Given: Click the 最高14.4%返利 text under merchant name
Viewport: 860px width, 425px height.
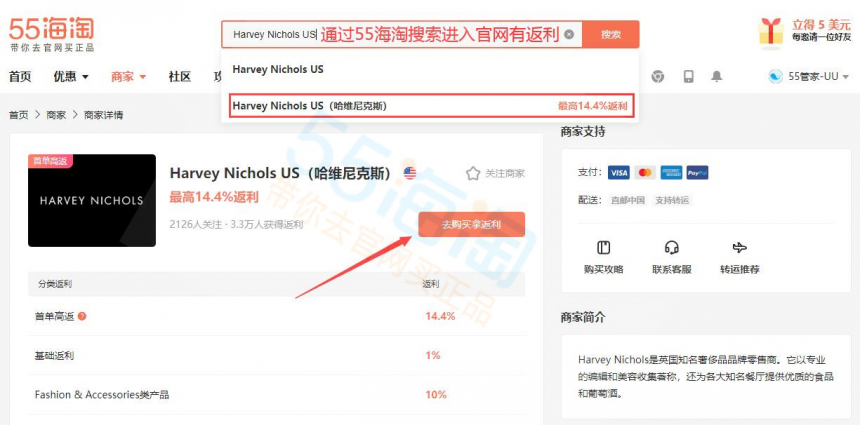Looking at the screenshot, I should point(214,197).
